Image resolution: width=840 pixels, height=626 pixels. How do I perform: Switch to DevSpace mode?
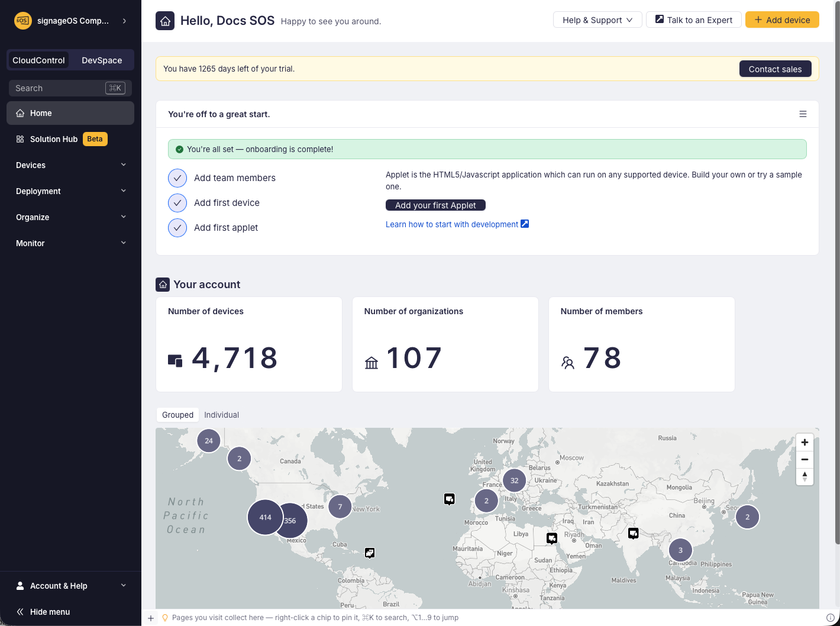[102, 60]
